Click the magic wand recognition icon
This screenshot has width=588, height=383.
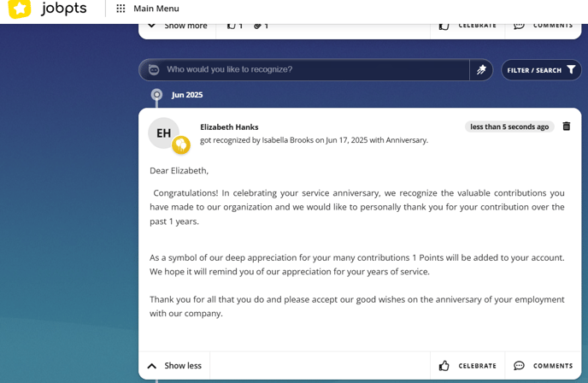[x=481, y=70]
